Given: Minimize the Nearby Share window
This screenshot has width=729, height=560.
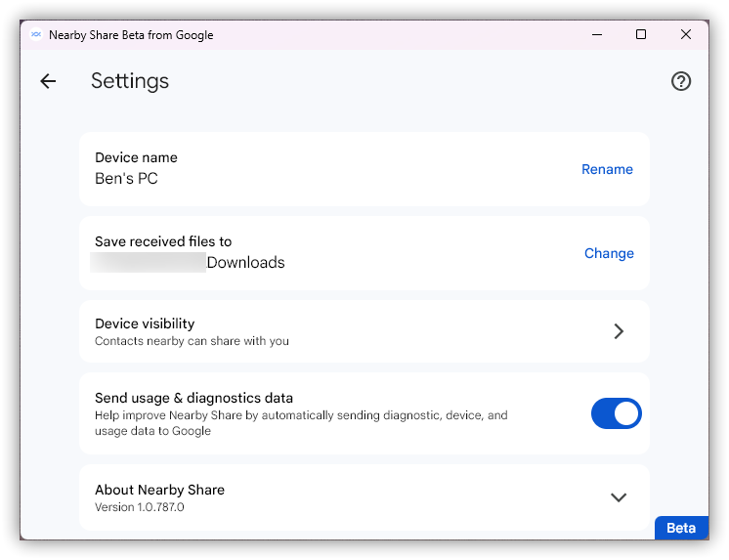Looking at the screenshot, I should coord(596,35).
